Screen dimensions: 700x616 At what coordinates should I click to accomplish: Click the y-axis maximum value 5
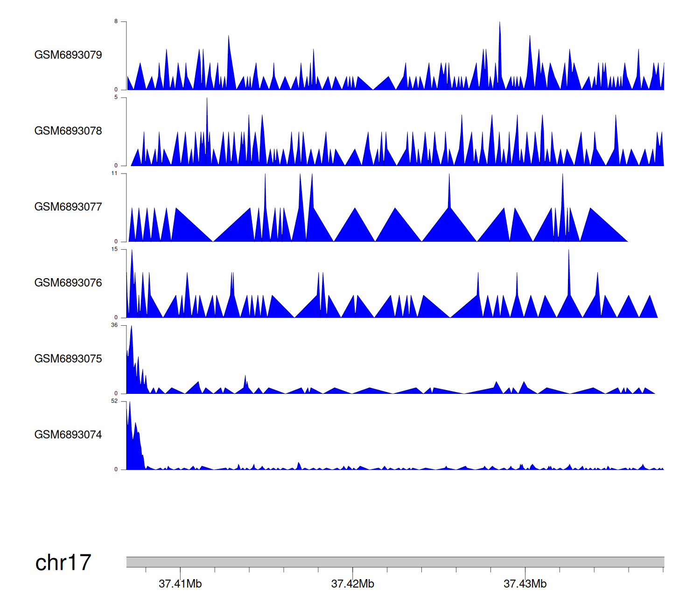click(x=116, y=98)
